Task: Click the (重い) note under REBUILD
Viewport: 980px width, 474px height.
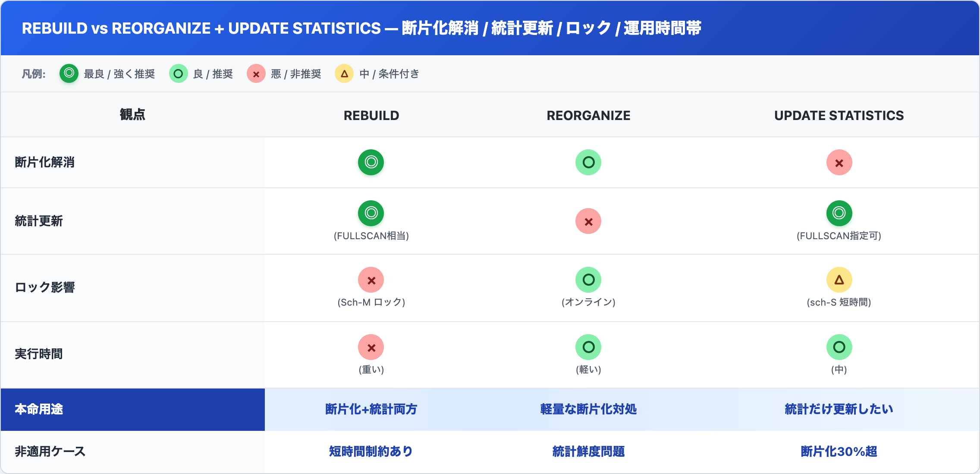Action: pyautogui.click(x=371, y=370)
